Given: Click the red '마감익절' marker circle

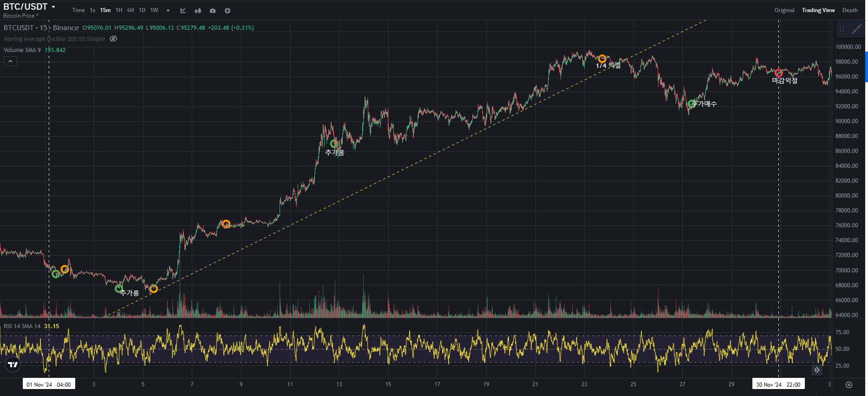Looking at the screenshot, I should pyautogui.click(x=779, y=73).
